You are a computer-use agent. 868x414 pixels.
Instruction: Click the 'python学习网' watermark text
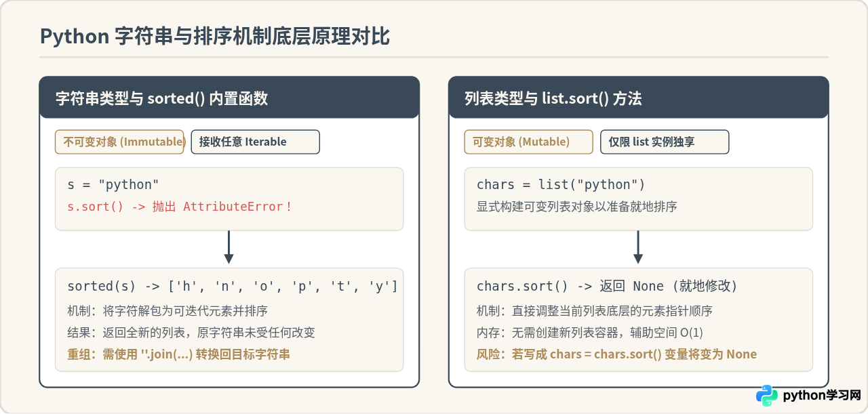click(x=822, y=396)
